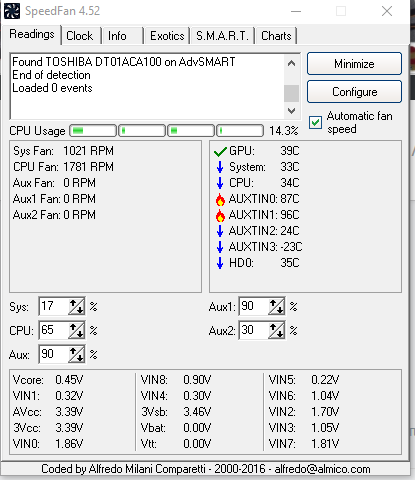Screen dimensions: 415x480
Task: Click the Minimize button in the panel
Action: pos(354,64)
